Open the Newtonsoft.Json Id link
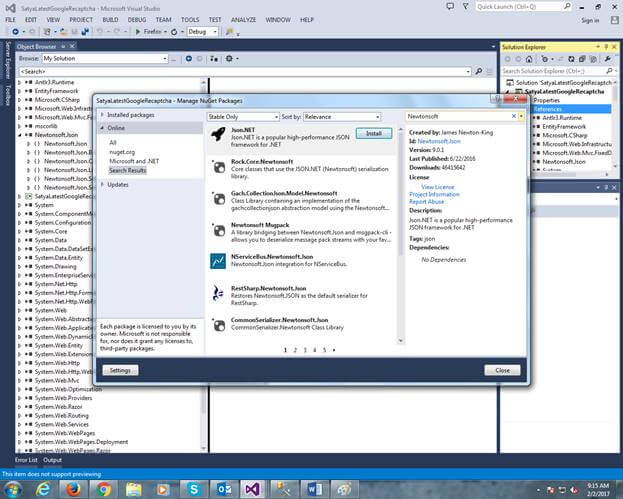Viewport: 623px width, 499px height. [439, 141]
